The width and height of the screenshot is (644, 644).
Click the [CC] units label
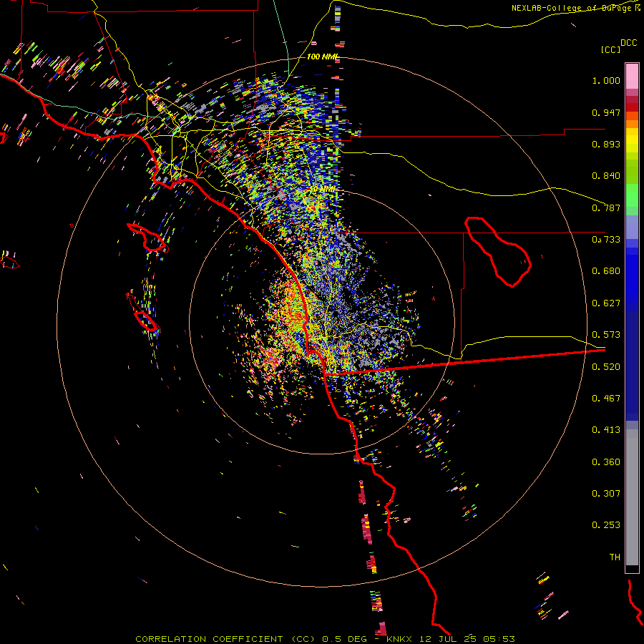click(610, 49)
